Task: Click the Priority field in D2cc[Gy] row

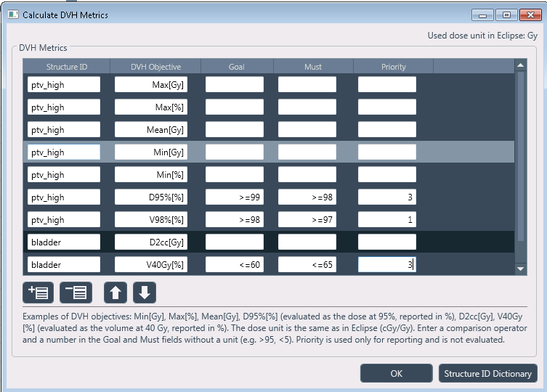Action: [x=387, y=242]
